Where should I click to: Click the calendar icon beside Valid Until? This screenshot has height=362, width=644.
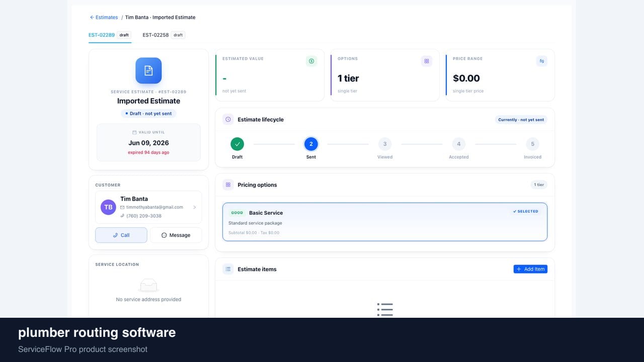coord(134,132)
